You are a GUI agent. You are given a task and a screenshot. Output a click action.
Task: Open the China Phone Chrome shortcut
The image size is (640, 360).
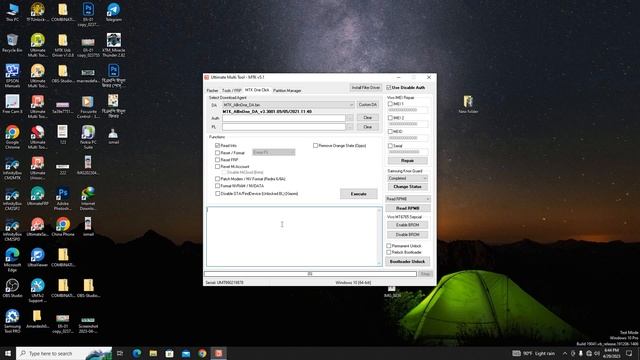(x=63, y=227)
